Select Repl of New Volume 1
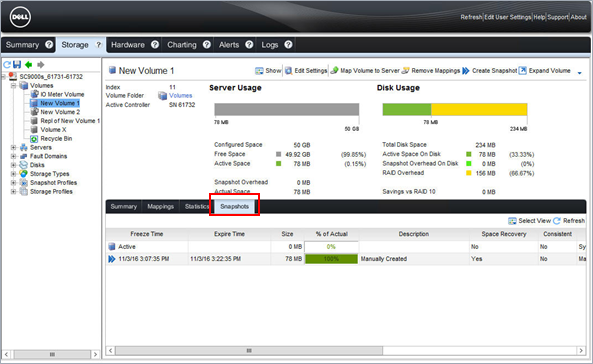The height and width of the screenshot is (364, 593). click(x=70, y=121)
